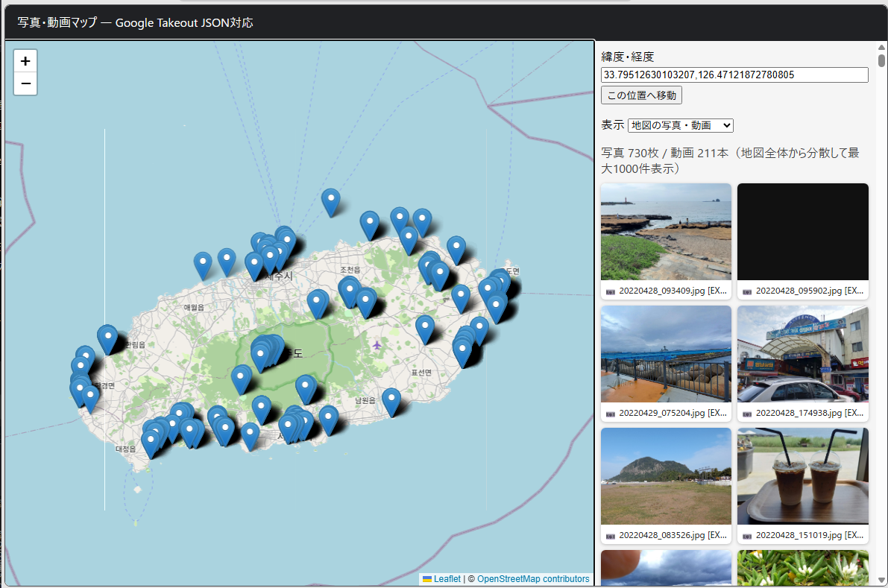Click the northernmost marker out at sea

click(331, 203)
